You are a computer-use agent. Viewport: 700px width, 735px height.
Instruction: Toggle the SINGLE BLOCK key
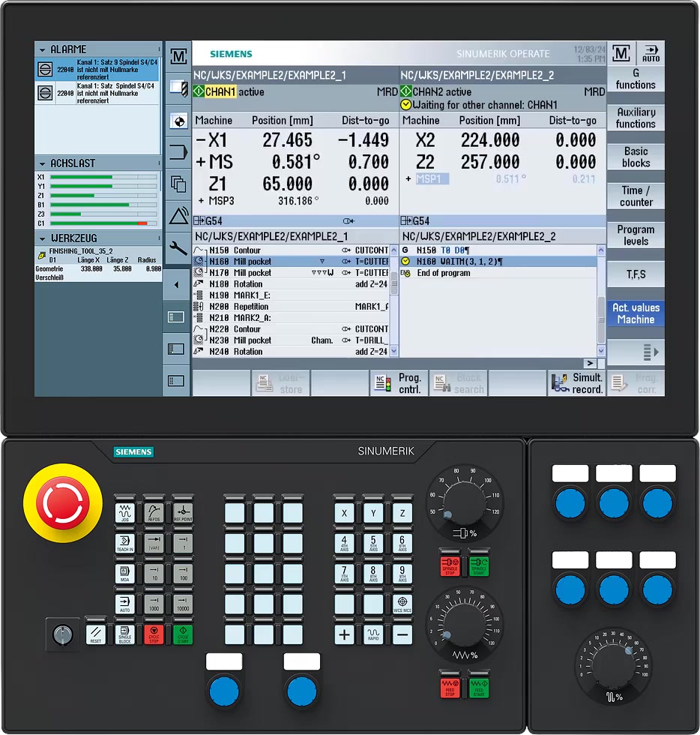tap(125, 634)
